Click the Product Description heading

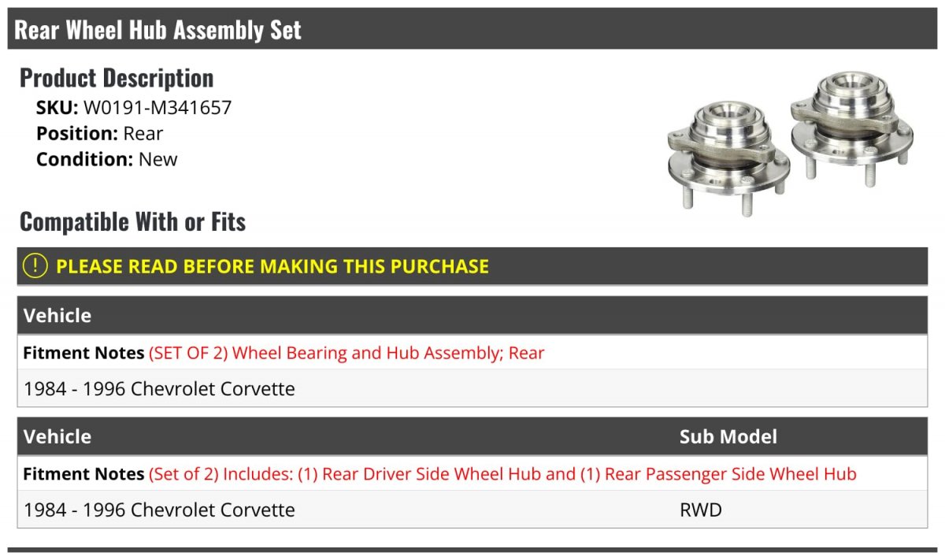click(x=117, y=78)
